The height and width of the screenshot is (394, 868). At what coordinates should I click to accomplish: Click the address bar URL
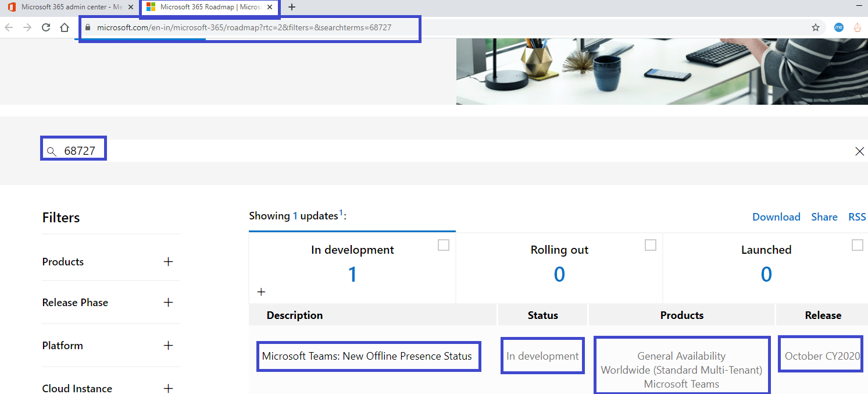244,27
